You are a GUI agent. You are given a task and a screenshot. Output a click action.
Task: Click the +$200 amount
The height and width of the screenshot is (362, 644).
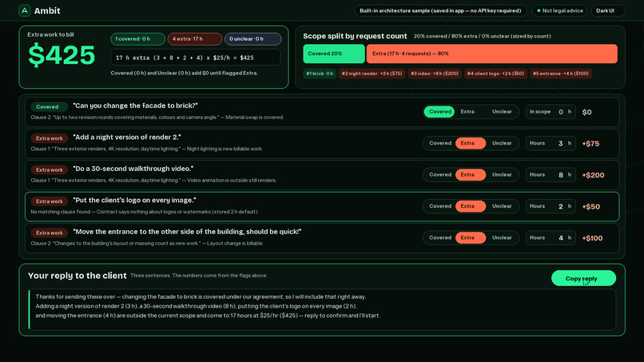tap(593, 175)
